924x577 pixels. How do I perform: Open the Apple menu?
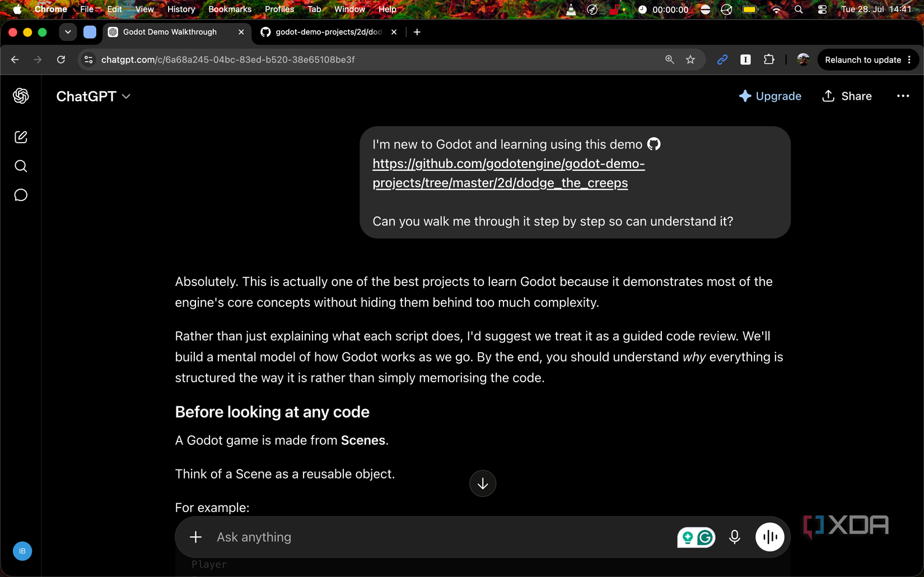[17, 9]
